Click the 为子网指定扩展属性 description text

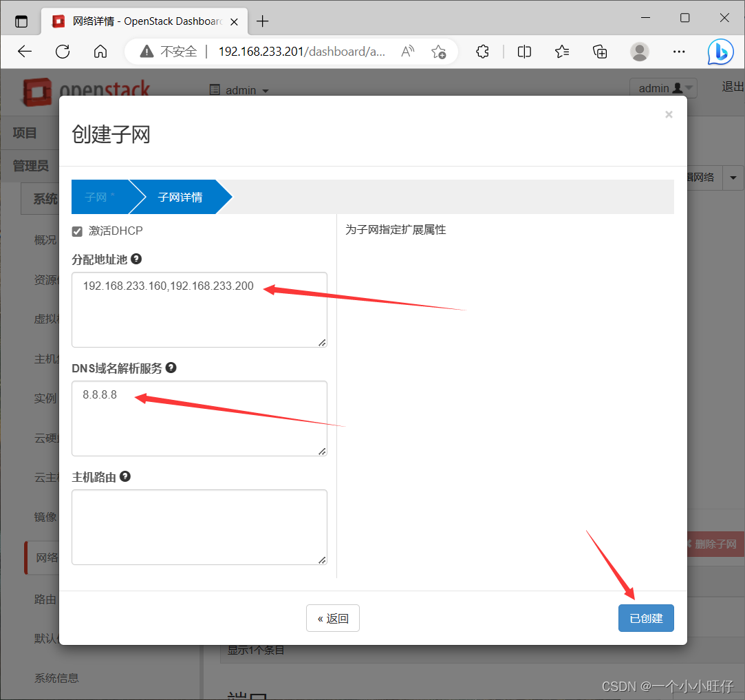(x=396, y=230)
